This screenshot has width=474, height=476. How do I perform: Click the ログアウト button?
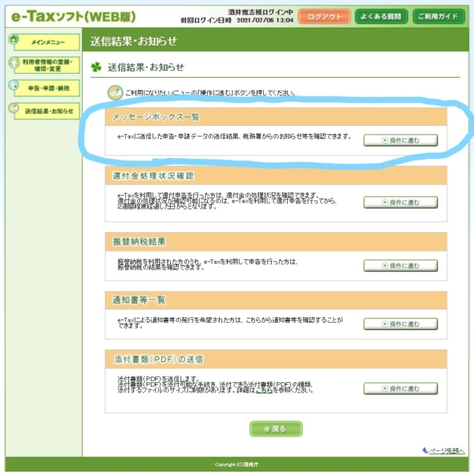(x=325, y=17)
